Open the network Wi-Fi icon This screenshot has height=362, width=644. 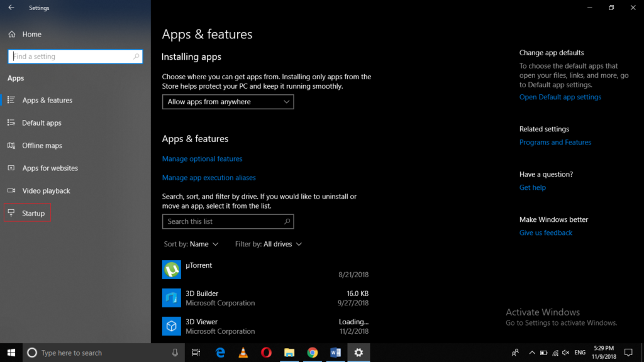pos(555,353)
